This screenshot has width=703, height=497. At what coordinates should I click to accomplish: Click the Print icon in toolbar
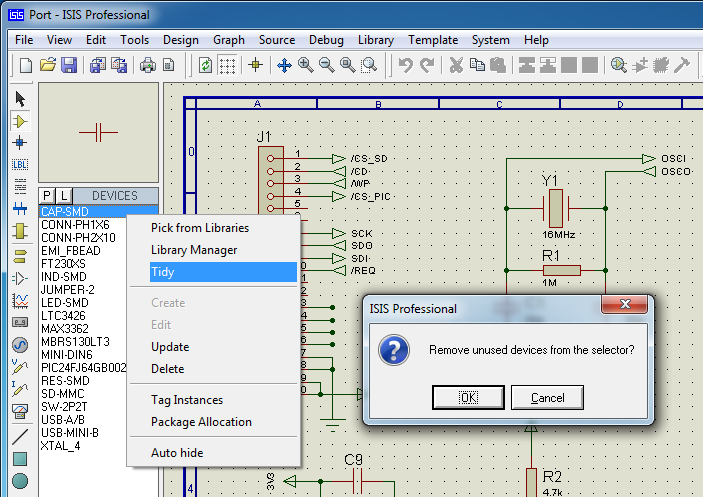tap(148, 65)
